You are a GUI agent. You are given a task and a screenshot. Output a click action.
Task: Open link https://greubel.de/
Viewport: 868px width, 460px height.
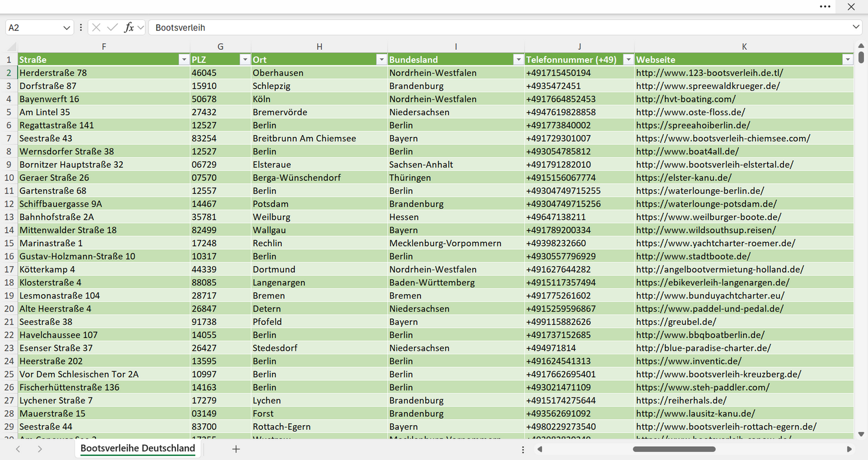point(676,322)
